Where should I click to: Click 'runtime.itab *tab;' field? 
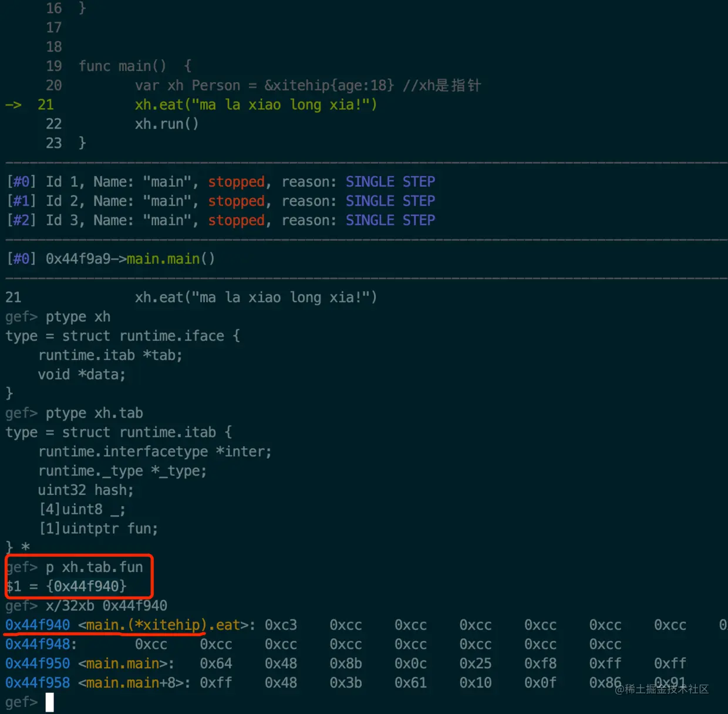click(110, 355)
